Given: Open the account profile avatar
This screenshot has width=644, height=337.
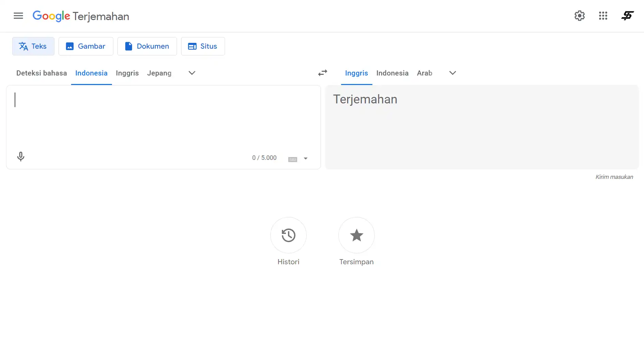Looking at the screenshot, I should 627,16.
